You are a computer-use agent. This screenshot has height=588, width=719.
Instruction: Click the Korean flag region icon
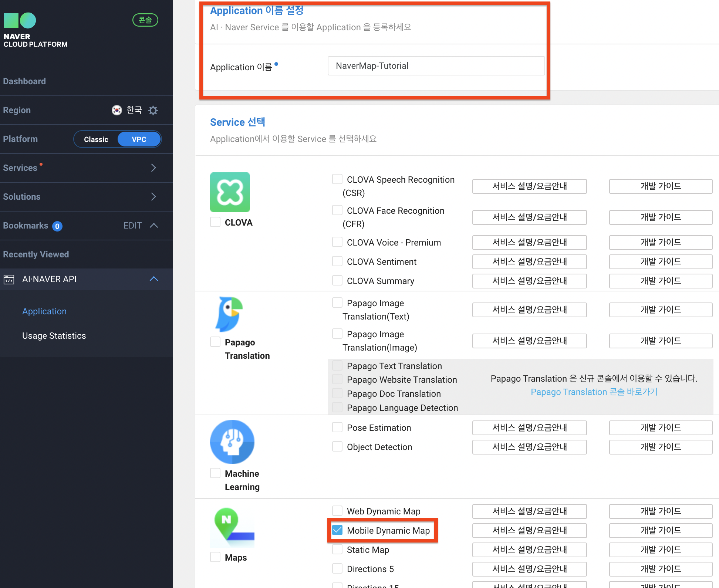point(117,110)
